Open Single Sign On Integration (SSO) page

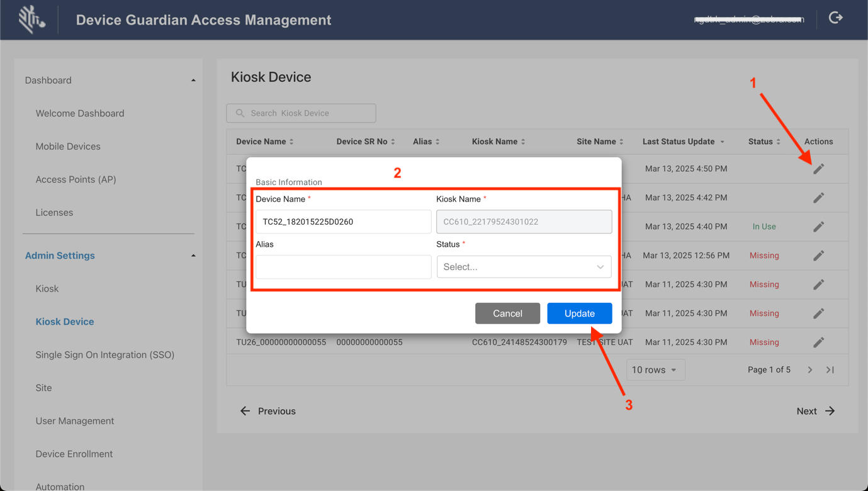[104, 355]
